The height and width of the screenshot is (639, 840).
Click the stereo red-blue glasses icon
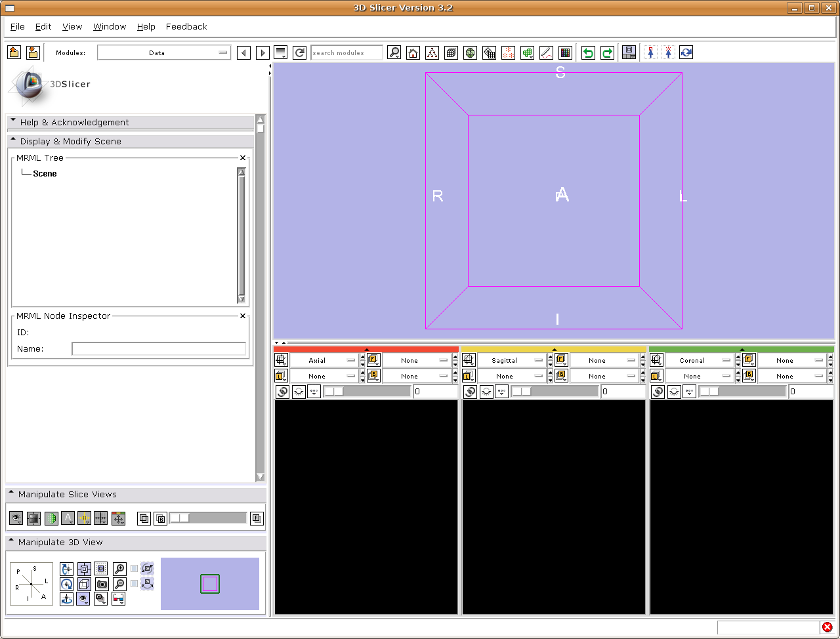119,598
